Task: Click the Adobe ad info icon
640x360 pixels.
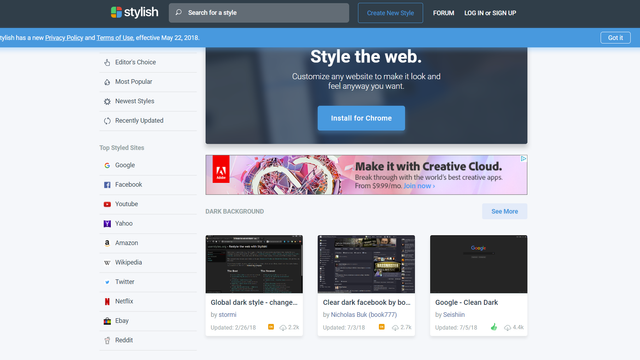Action: [x=523, y=159]
